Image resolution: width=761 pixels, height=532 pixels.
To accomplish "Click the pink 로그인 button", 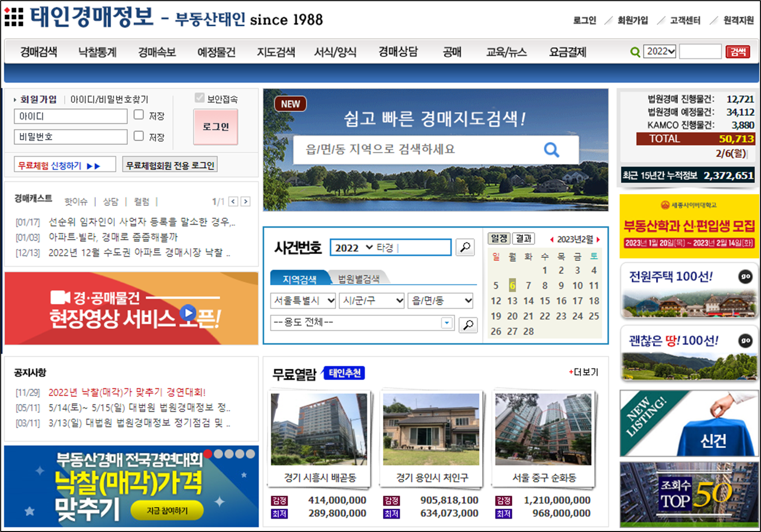I will [x=216, y=127].
